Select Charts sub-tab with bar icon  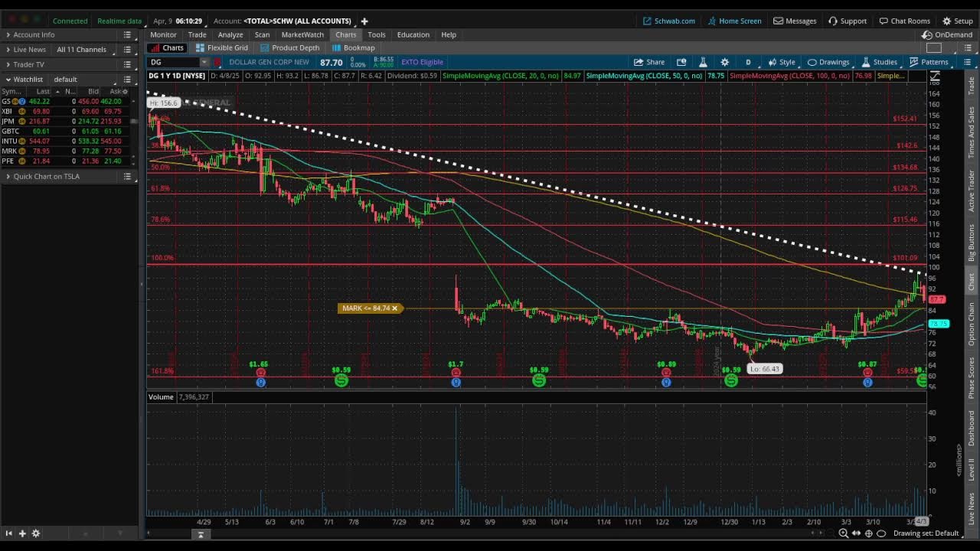[x=166, y=47]
